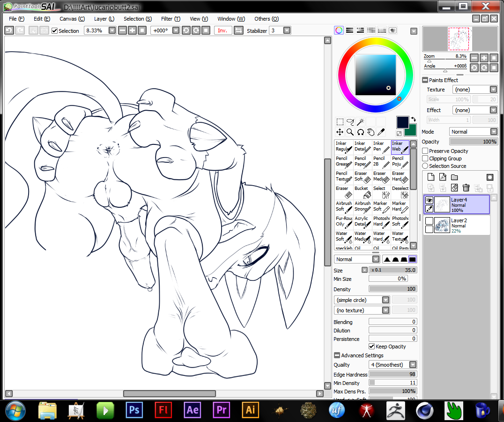Click the dark navy foreground color swatch
Viewport: 504px width, 422px height.
pos(402,122)
